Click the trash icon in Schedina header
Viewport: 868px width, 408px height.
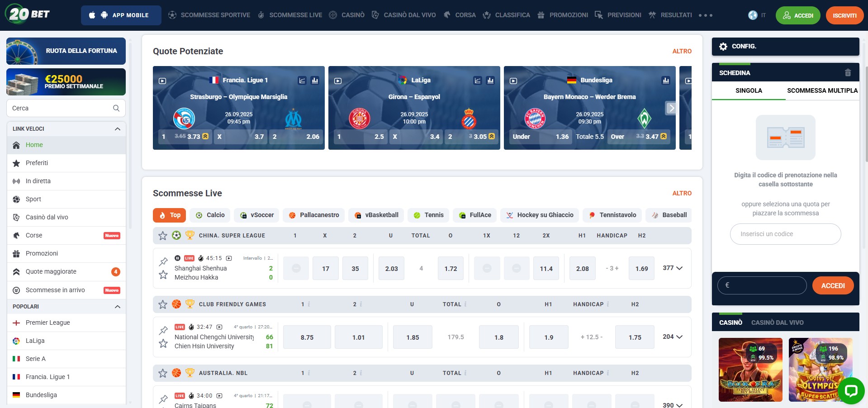tap(848, 73)
